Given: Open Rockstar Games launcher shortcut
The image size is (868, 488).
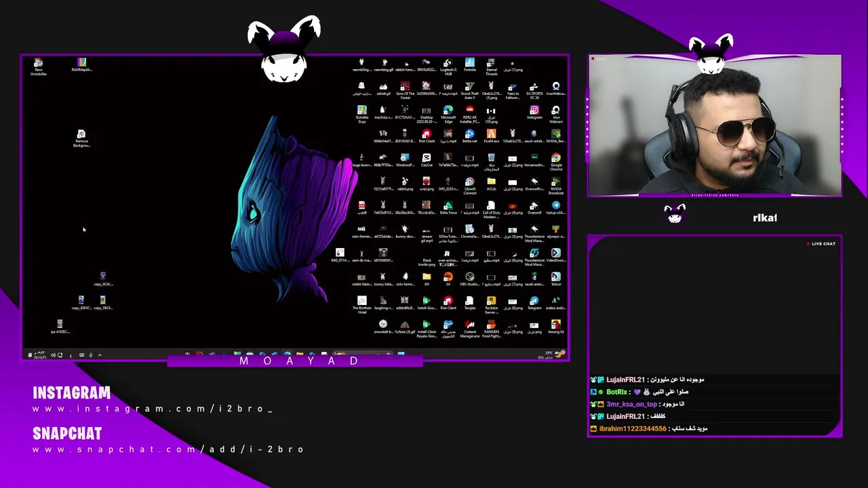Looking at the screenshot, I should click(x=491, y=305).
